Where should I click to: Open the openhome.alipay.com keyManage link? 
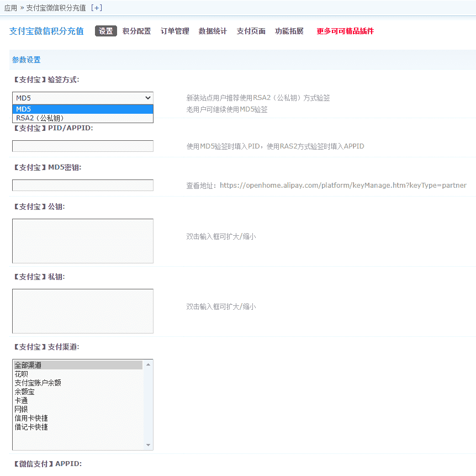point(343,185)
